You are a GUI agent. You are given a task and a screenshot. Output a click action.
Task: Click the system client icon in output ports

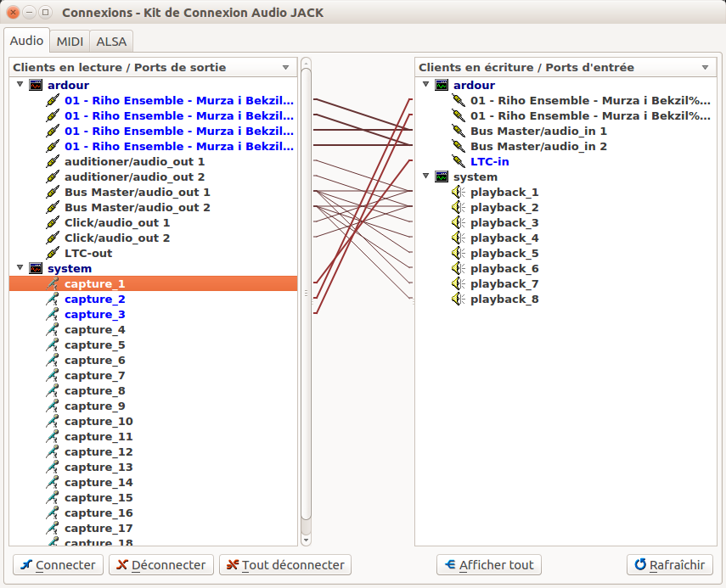[x=36, y=268]
